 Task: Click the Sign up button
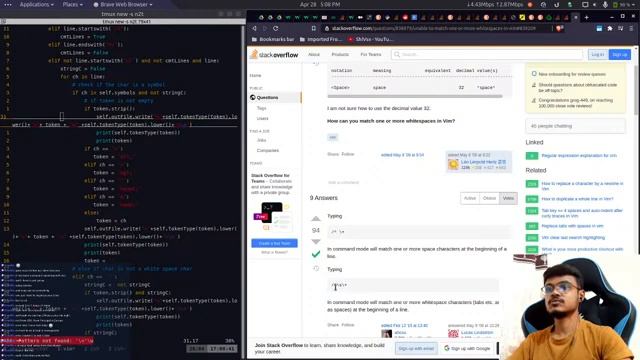tap(620, 54)
